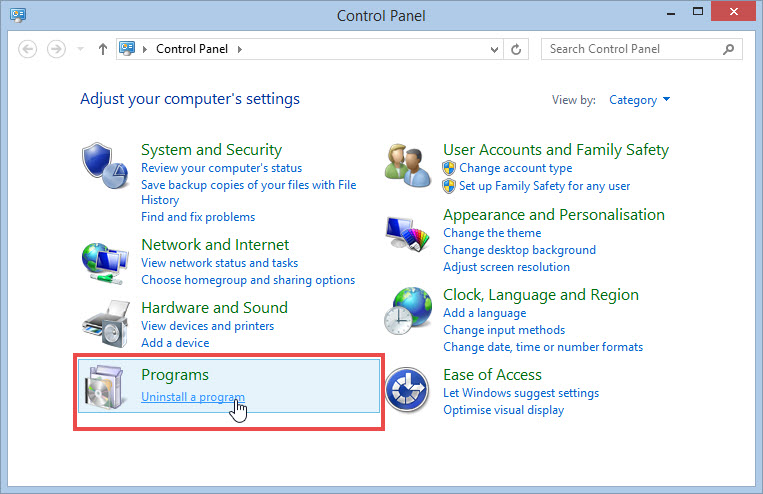Open the address bar history dropdown arrow

tap(494, 49)
